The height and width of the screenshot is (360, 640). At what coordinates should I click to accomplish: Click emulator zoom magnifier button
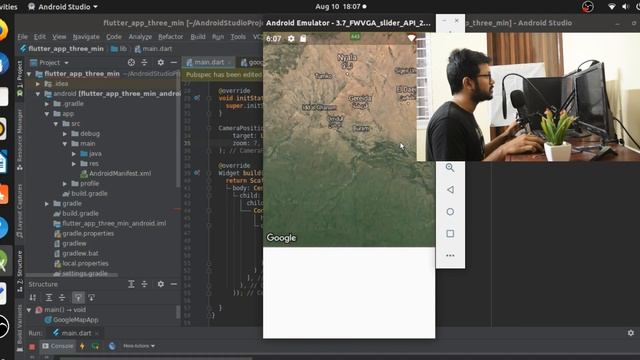coord(450,167)
